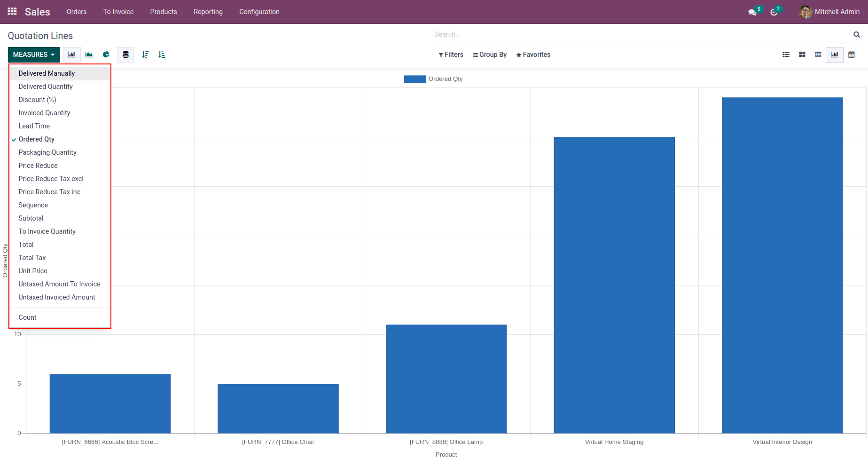
Task: Open the apps grid menu icon
Action: 12,11
